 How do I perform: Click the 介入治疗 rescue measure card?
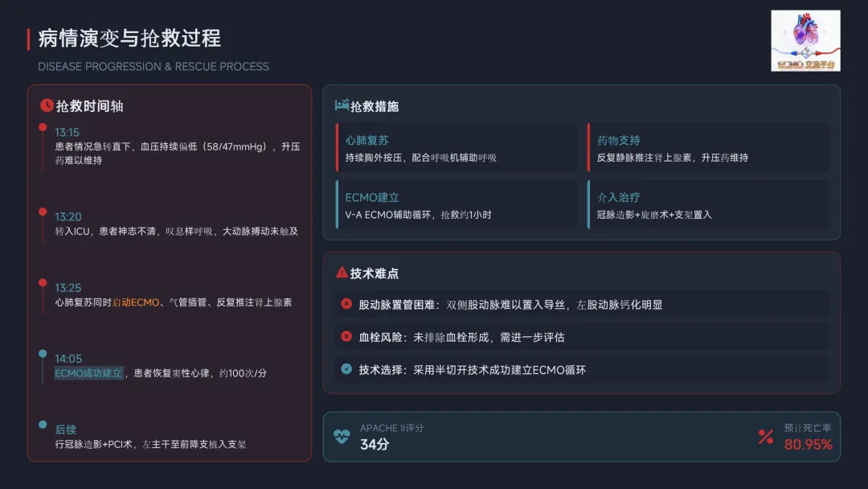708,205
